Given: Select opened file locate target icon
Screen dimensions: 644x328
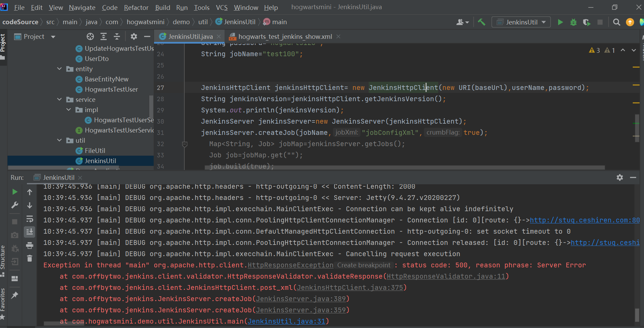Looking at the screenshot, I should point(90,36).
